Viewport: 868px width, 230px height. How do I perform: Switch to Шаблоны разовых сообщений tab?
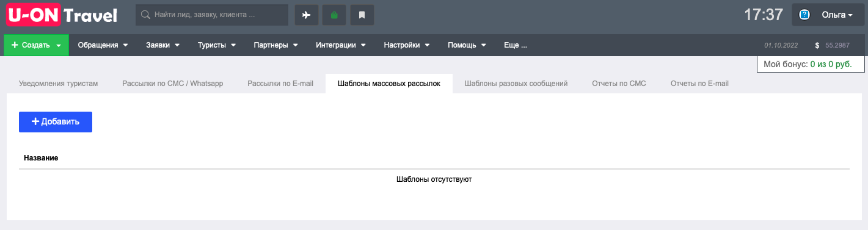[x=516, y=84]
